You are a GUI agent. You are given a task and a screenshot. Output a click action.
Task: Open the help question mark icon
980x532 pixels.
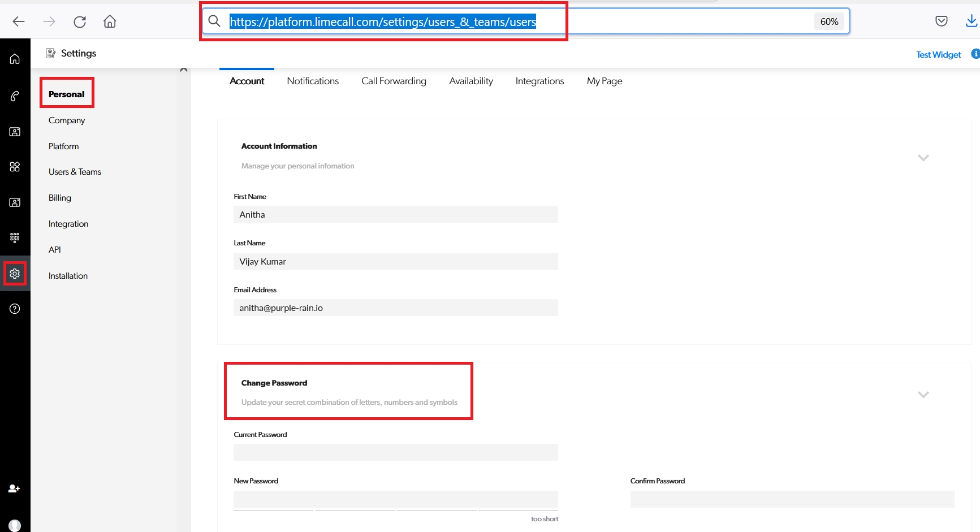coord(15,309)
